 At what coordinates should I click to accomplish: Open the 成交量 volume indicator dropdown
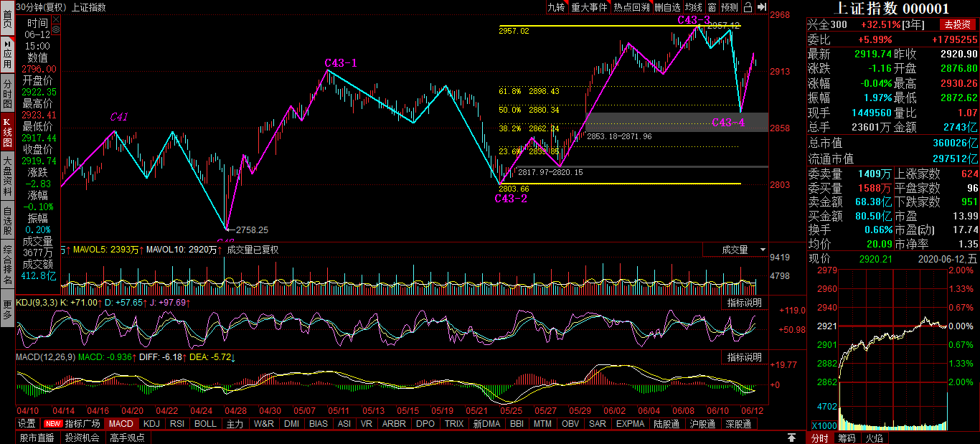[743, 250]
